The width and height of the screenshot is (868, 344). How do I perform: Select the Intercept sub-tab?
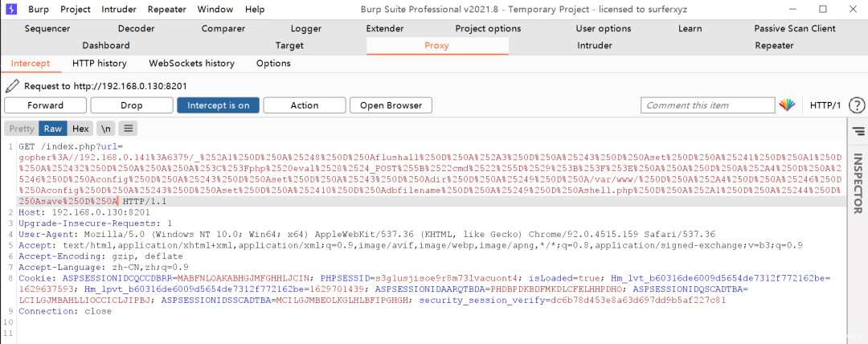(x=31, y=63)
